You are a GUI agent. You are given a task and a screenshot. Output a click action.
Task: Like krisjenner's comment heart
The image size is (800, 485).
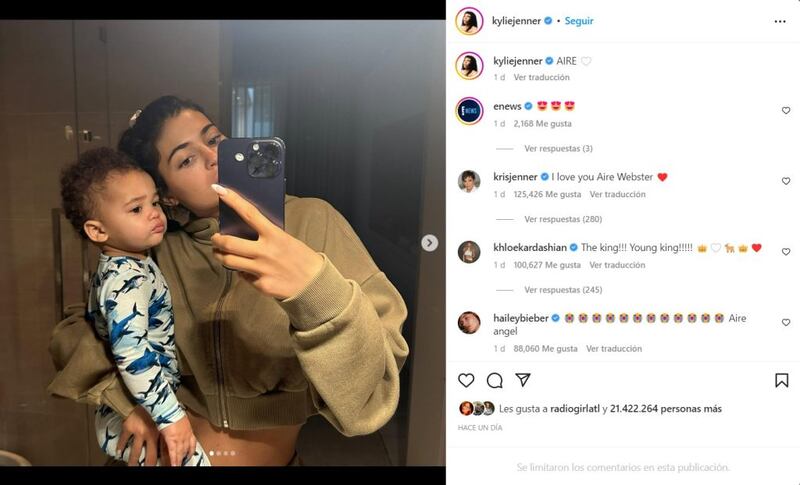coord(786,181)
